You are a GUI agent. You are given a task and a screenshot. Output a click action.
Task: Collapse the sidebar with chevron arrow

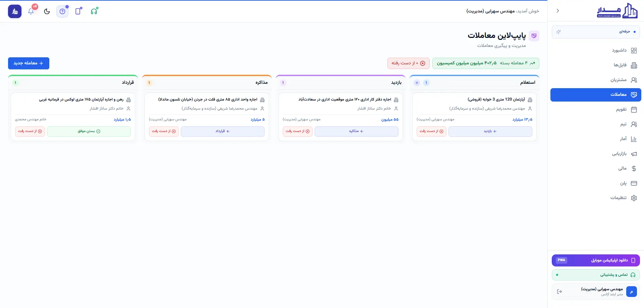(558, 11)
